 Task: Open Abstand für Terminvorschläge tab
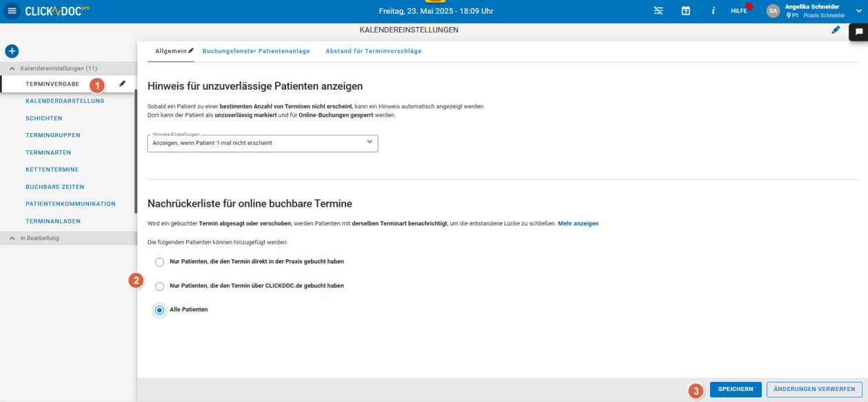tap(373, 51)
